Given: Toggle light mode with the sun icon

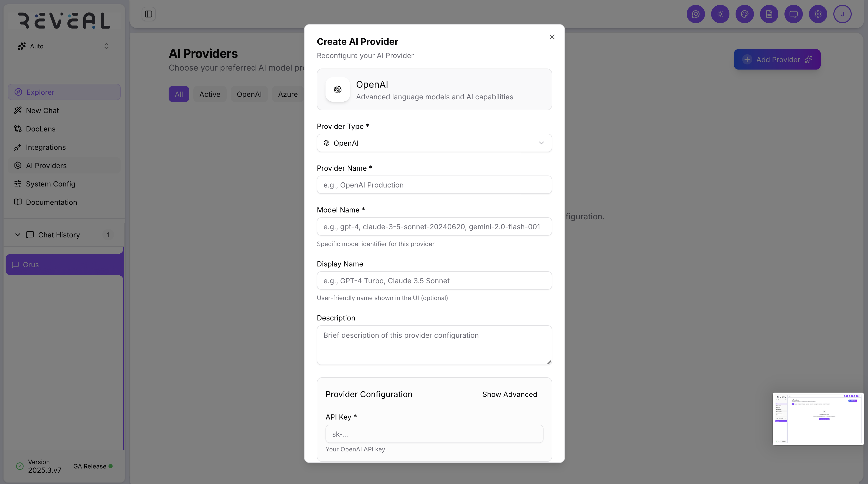Looking at the screenshot, I should [720, 14].
